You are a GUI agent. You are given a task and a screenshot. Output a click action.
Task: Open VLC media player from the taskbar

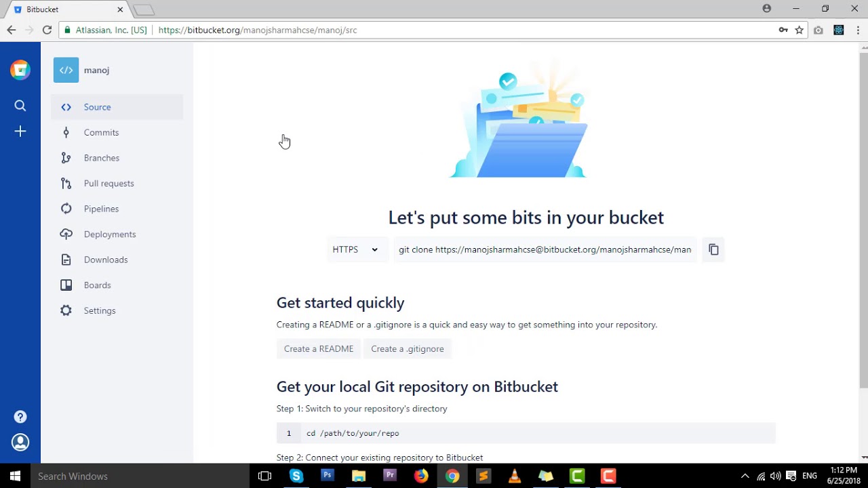click(515, 476)
